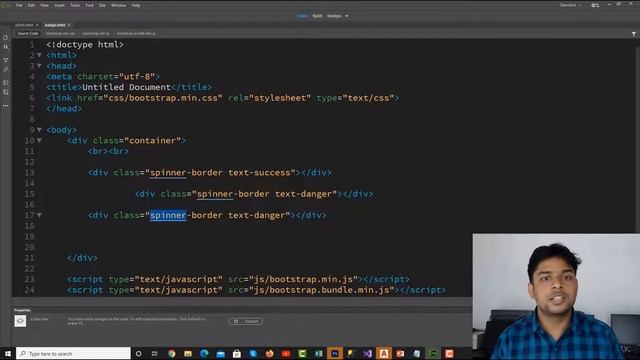Open Task View in the taskbar
This screenshot has height=360, width=640.
pyautogui.click(x=155, y=353)
